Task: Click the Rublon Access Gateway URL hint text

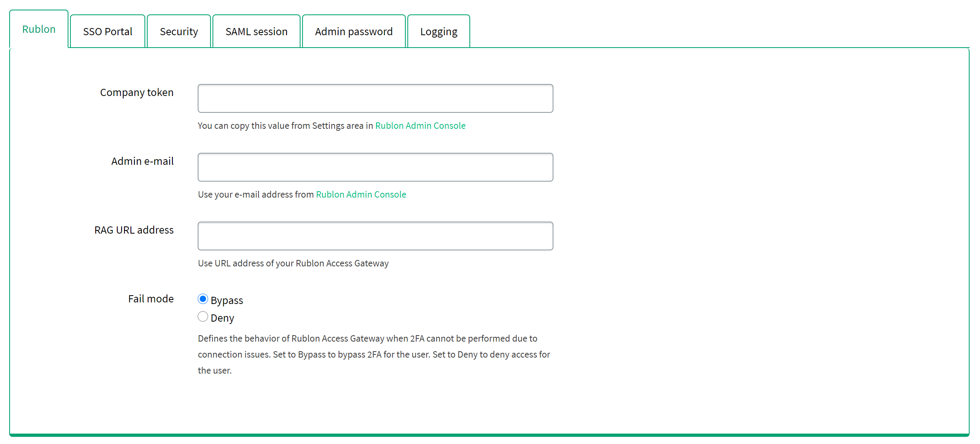Action: click(293, 263)
